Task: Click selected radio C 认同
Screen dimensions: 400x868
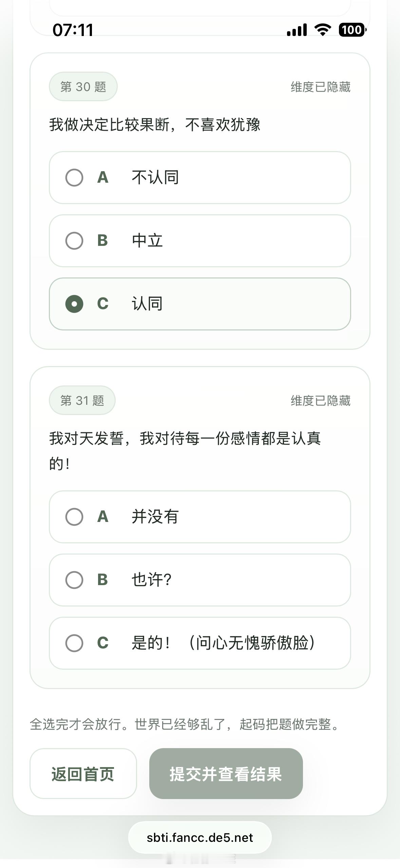Action: pos(74,304)
